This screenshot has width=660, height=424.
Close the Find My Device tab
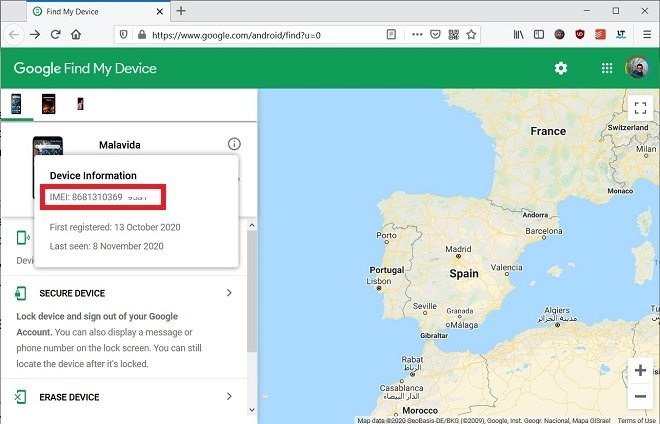tap(160, 12)
